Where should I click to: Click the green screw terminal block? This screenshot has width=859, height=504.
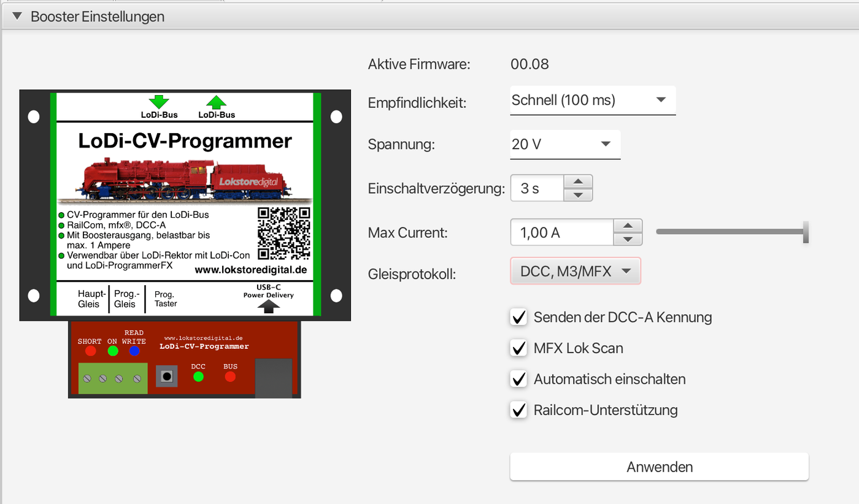(113, 378)
